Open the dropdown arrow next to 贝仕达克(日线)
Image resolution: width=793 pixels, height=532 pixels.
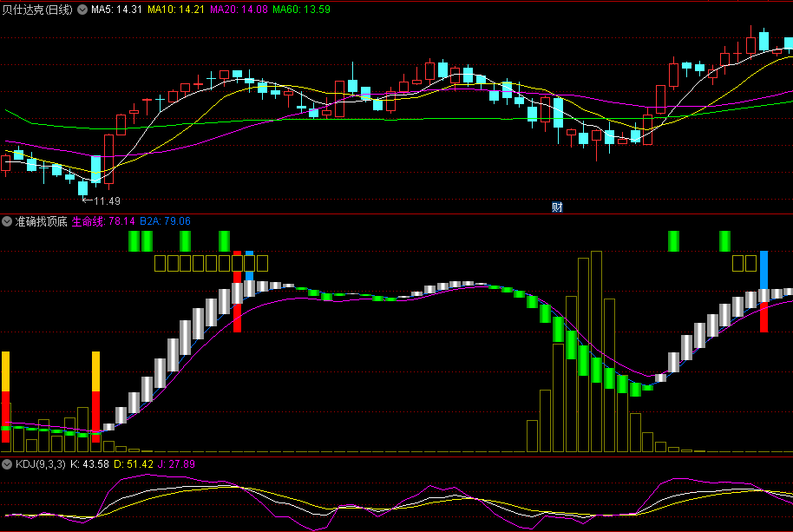[x=82, y=10]
